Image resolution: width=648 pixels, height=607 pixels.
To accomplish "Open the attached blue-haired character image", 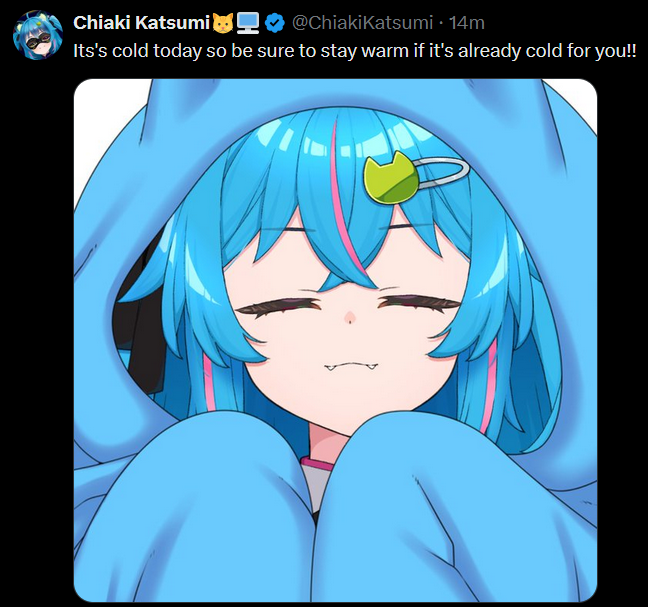I will coord(335,340).
